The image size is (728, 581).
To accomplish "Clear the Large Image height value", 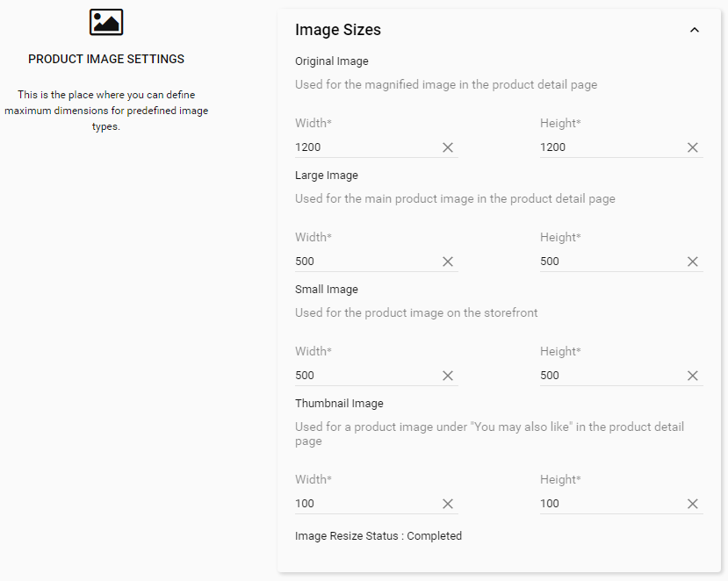I will tap(693, 262).
